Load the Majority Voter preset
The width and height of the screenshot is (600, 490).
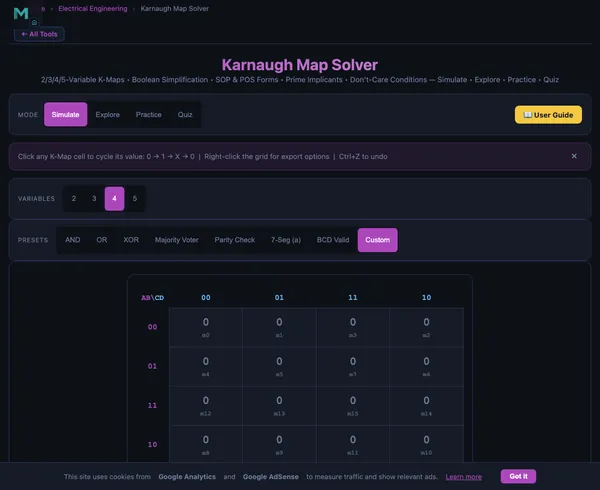tap(177, 240)
